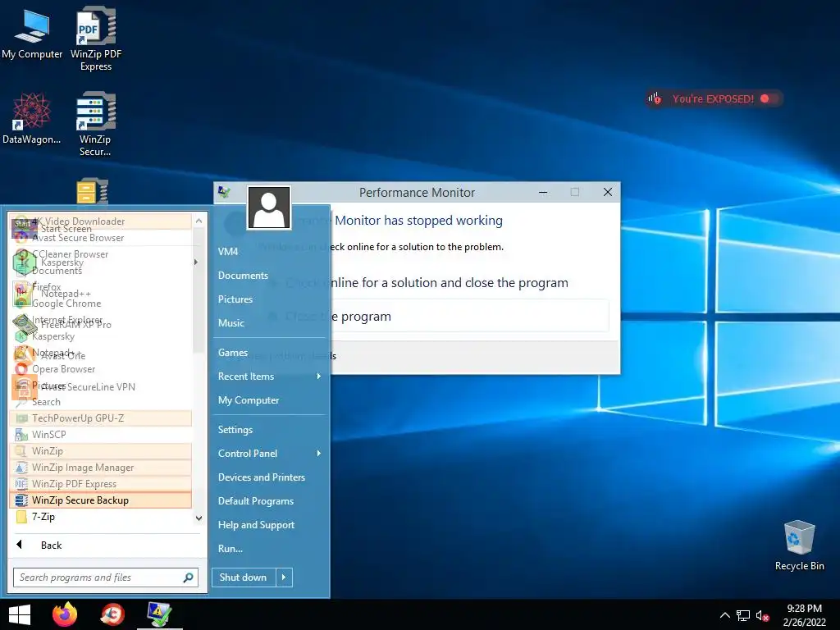840x630 pixels.
Task: Select the highlighted WinZip Secure Backup entry
Action: pyautogui.click(x=101, y=500)
